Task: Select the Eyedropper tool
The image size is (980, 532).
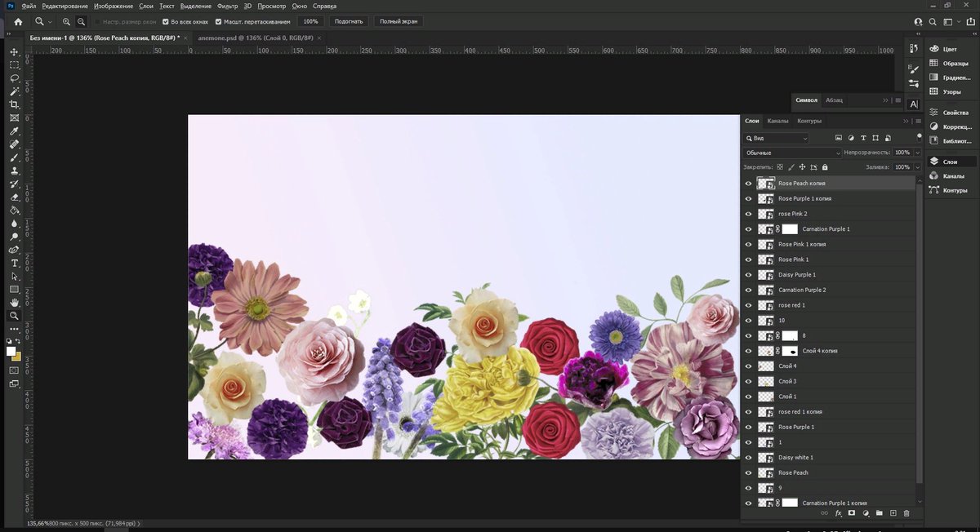Action: pos(14,131)
